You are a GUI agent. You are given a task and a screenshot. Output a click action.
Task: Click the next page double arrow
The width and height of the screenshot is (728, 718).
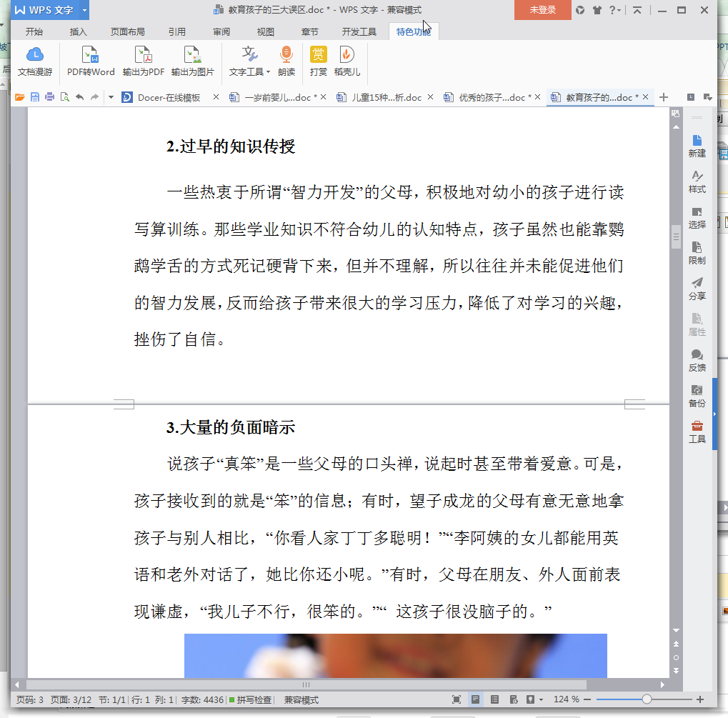click(x=676, y=671)
